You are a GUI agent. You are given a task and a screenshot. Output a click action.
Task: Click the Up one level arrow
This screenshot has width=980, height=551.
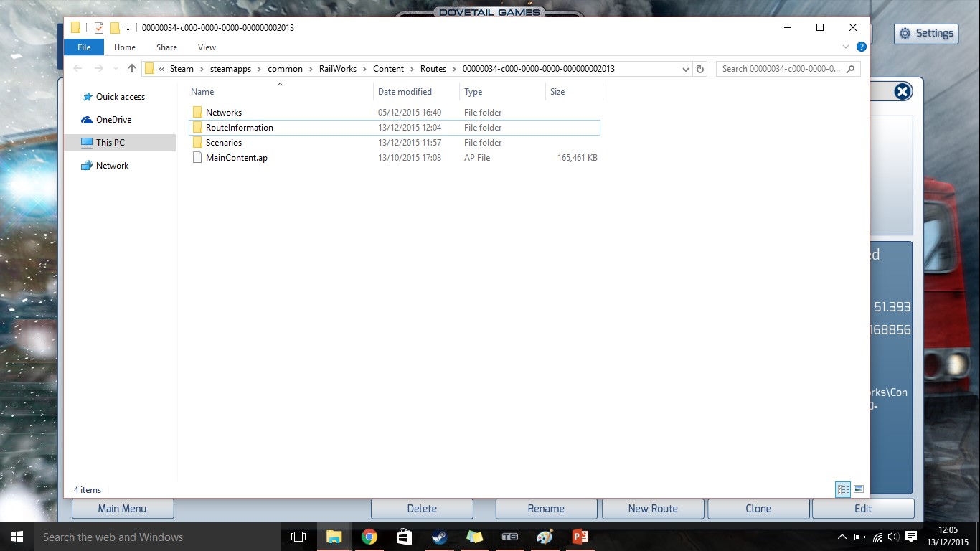tap(131, 69)
